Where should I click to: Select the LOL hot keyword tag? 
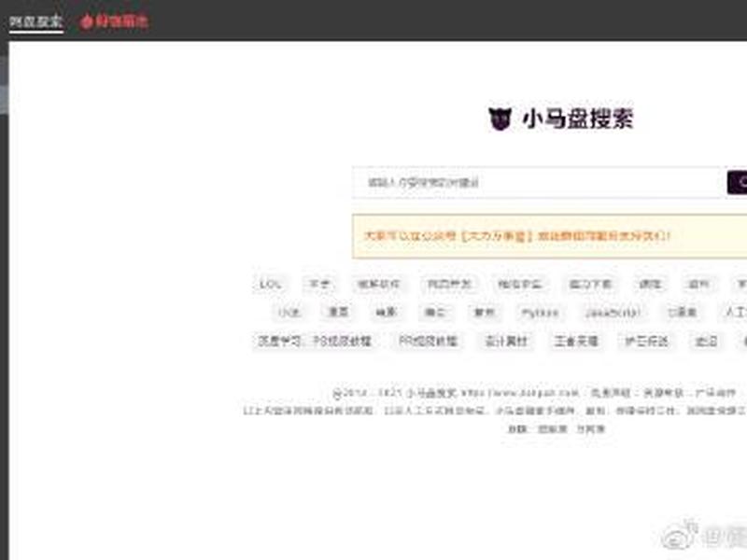270,285
